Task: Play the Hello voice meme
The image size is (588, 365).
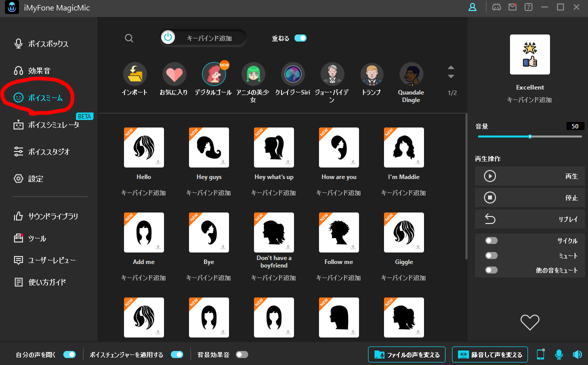Action: tap(144, 147)
